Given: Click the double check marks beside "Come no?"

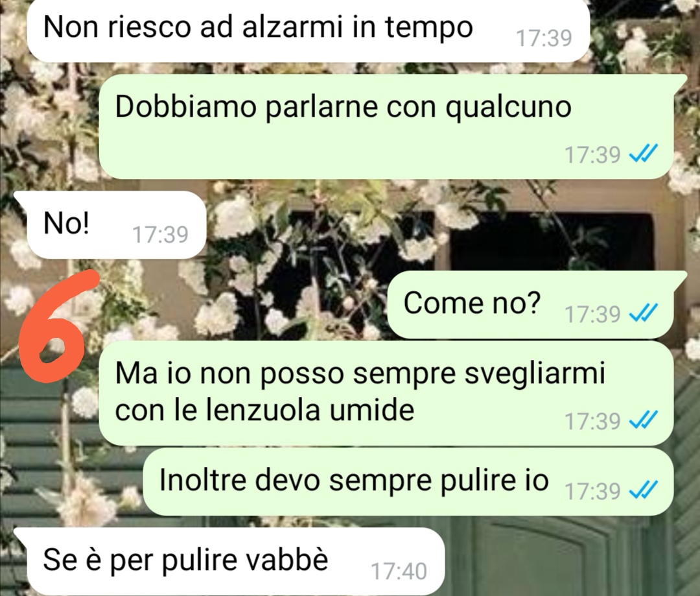Looking at the screenshot, I should click(643, 313).
